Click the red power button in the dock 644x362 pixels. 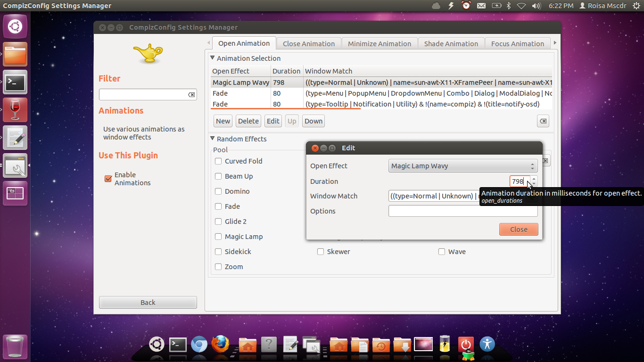(x=466, y=345)
